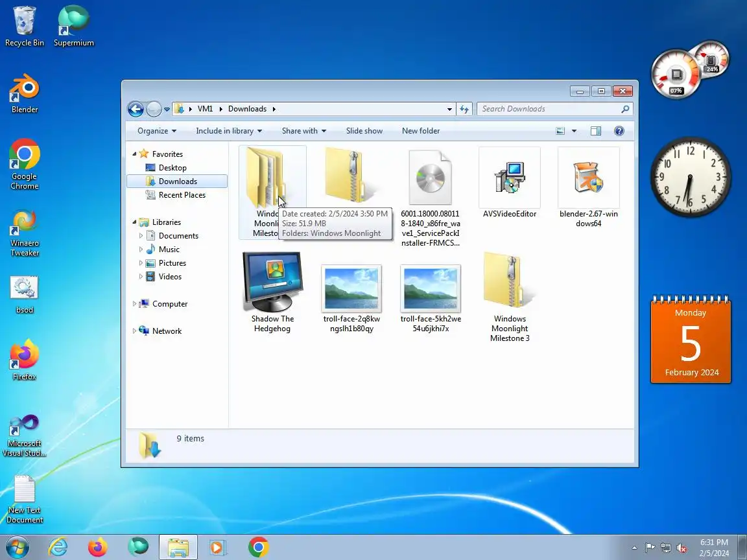Screen dimensions: 747x560
Task: Open the Blender desktop shortcut
Action: point(24,93)
